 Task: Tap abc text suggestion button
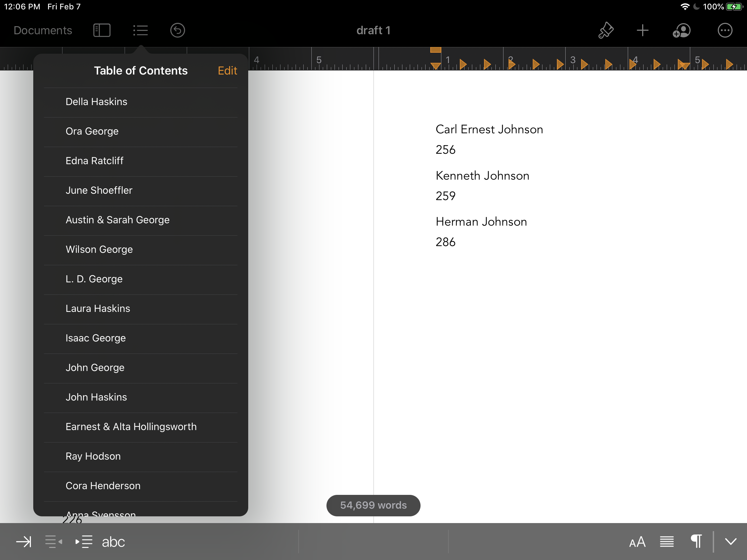click(x=113, y=542)
